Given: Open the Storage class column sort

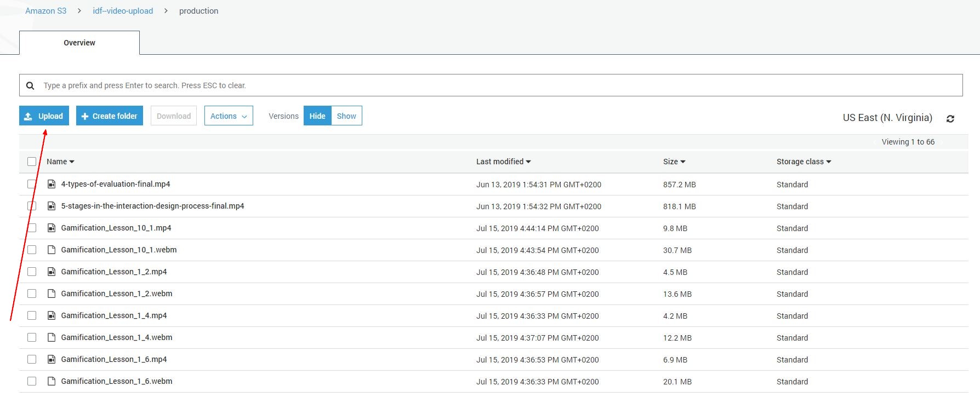Looking at the screenshot, I should tap(804, 162).
